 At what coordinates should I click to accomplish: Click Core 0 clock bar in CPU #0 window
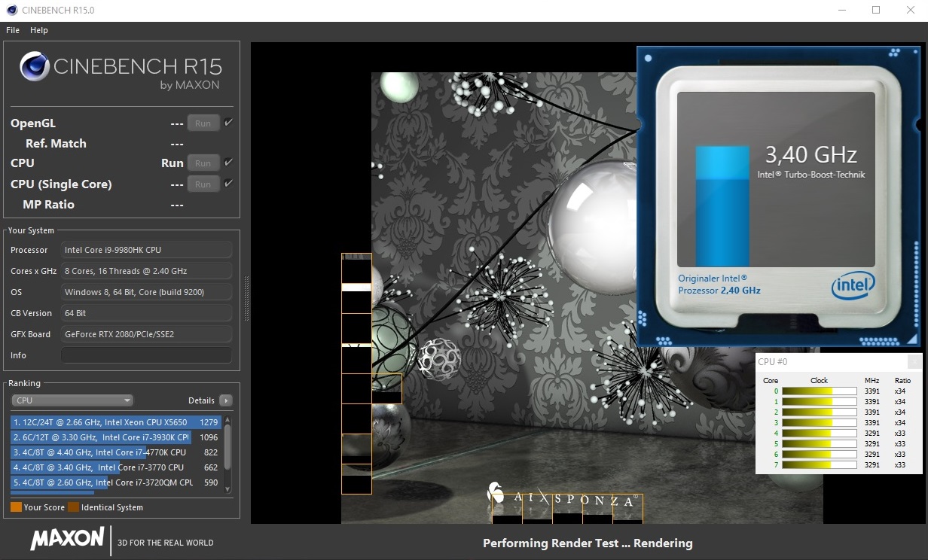coord(820,391)
